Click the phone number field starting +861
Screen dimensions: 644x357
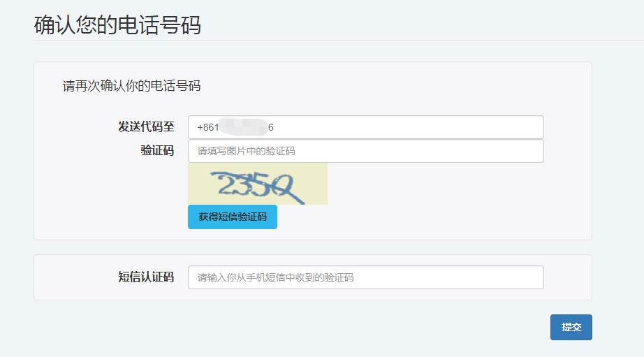[x=366, y=127]
